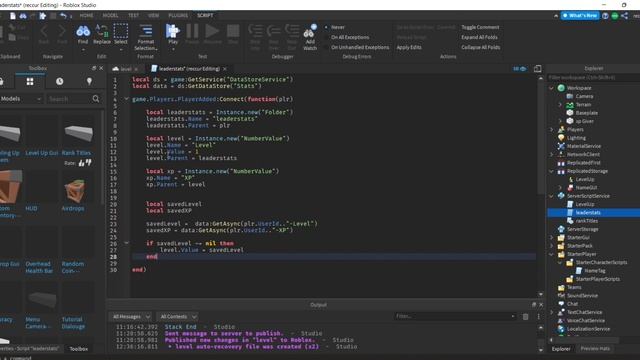Select the NameTag script in Explorer

(x=595, y=271)
